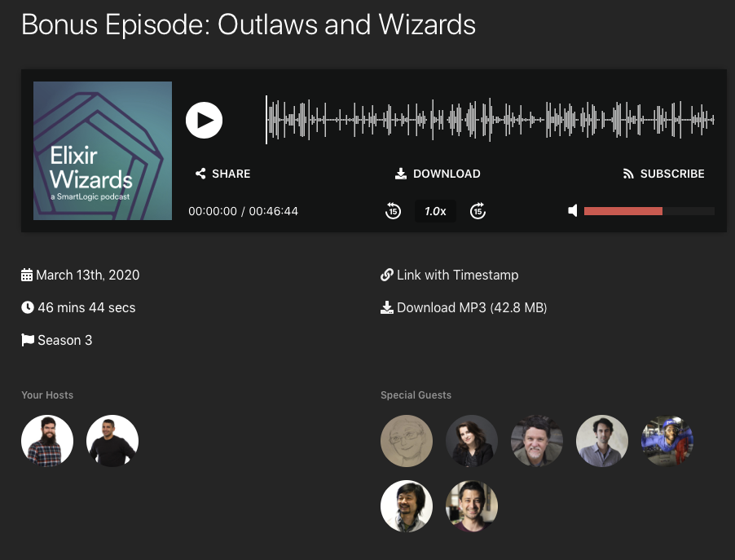Mute audio with the speaker icon
Viewport: 735px width, 560px height.
click(573, 210)
